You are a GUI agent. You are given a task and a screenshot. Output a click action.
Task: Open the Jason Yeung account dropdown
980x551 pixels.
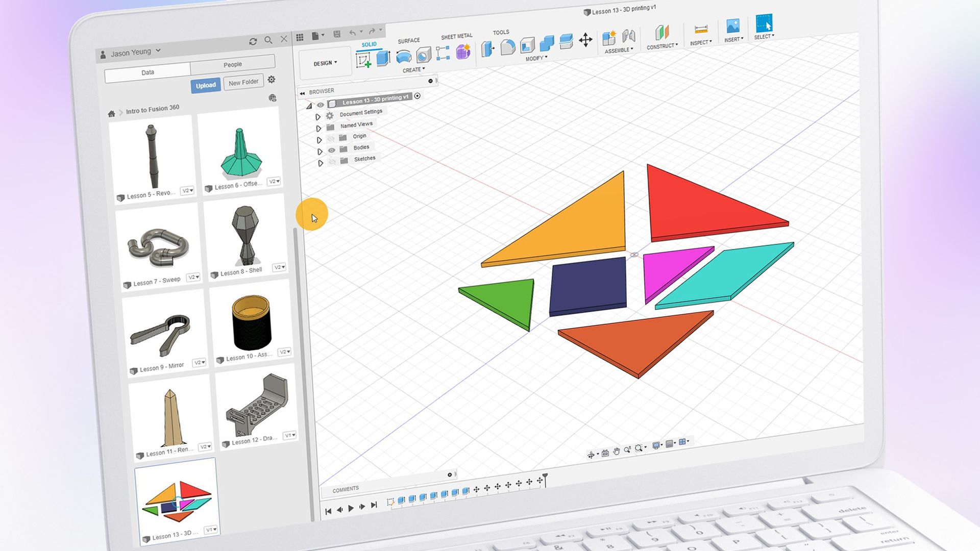pyautogui.click(x=136, y=52)
